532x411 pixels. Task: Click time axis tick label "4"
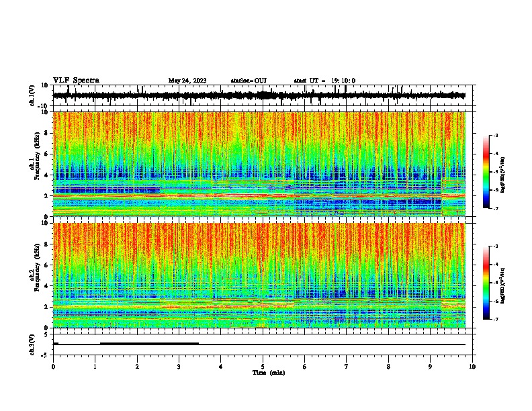[221, 367]
